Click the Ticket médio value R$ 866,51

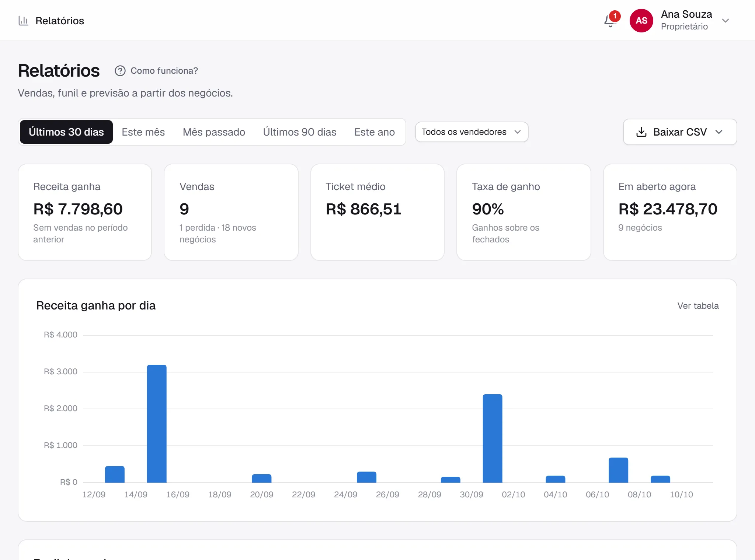coord(363,209)
